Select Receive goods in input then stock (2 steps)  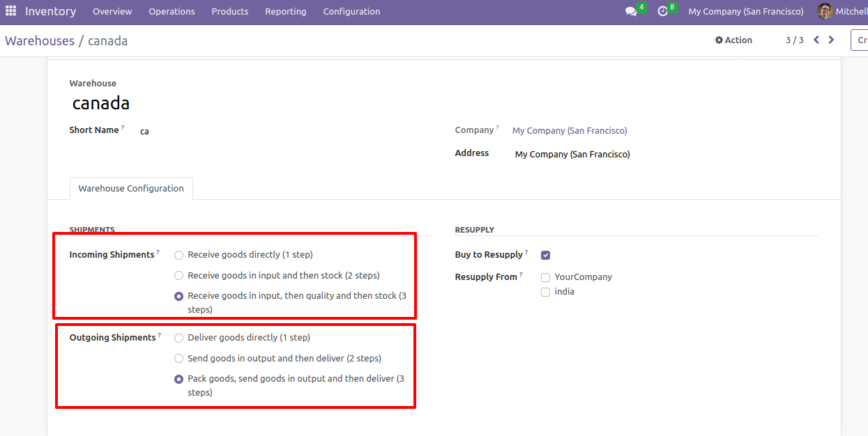(x=179, y=276)
